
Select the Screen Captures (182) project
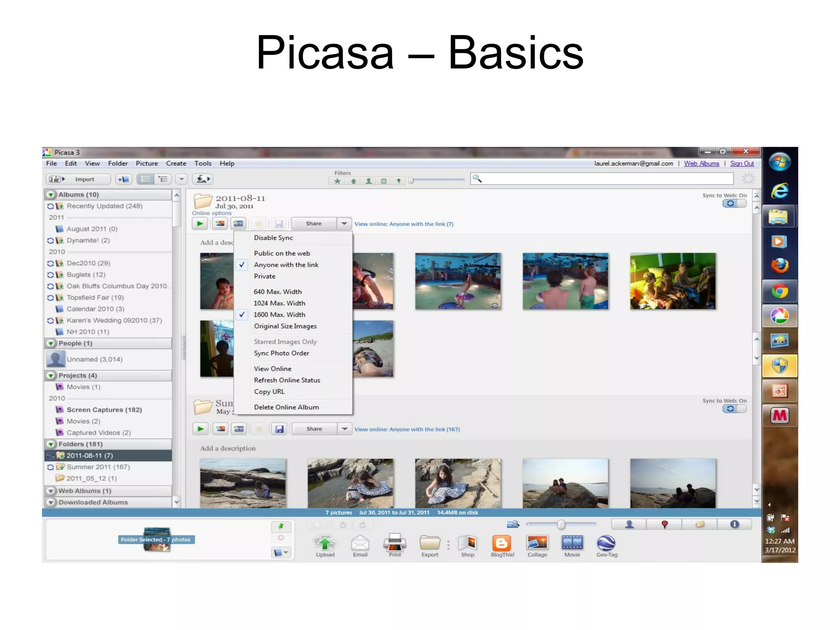click(x=104, y=410)
